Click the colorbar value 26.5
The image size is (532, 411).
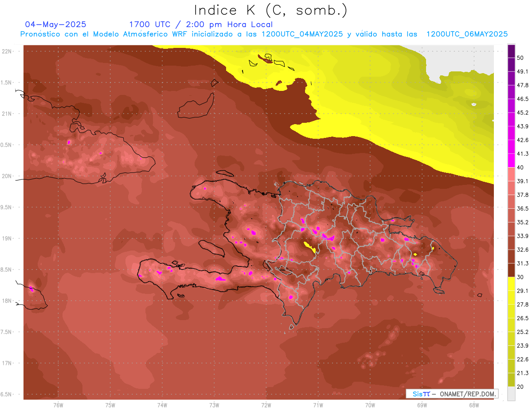pyautogui.click(x=523, y=318)
